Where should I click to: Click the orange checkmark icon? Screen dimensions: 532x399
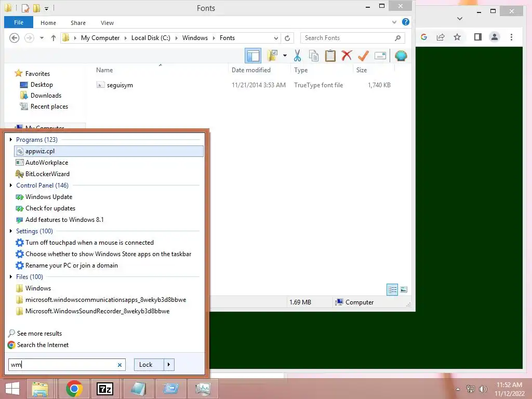[x=363, y=55]
